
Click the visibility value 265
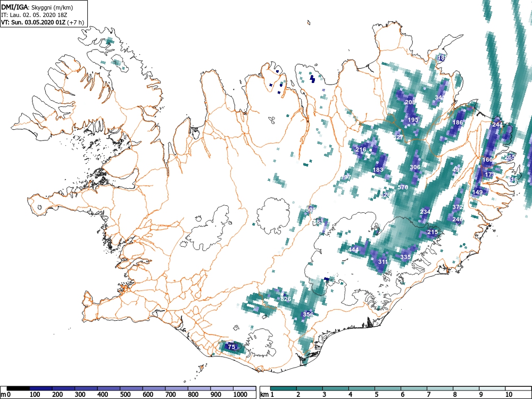point(510,157)
